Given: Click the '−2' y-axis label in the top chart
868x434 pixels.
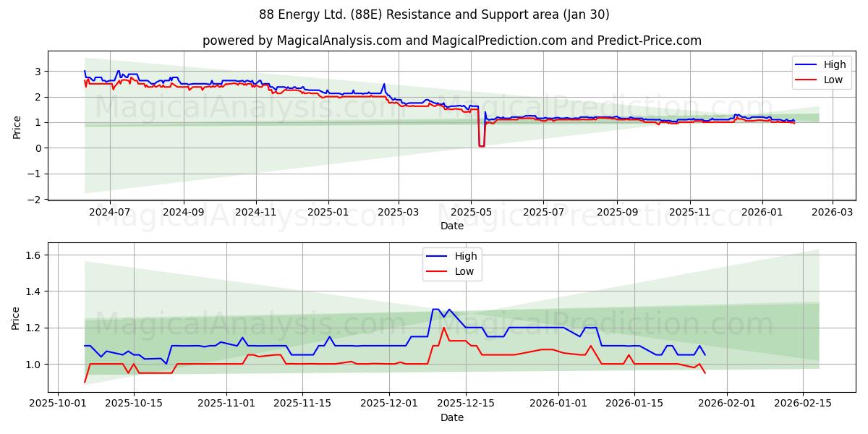Looking at the screenshot, I should [x=35, y=199].
